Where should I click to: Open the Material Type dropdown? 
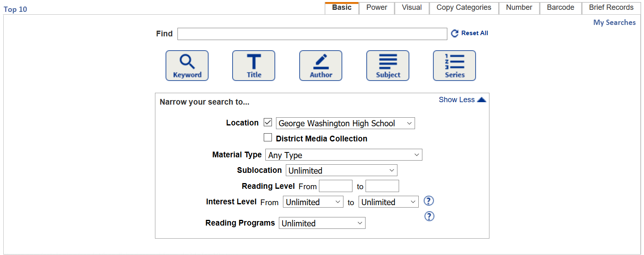(x=343, y=154)
